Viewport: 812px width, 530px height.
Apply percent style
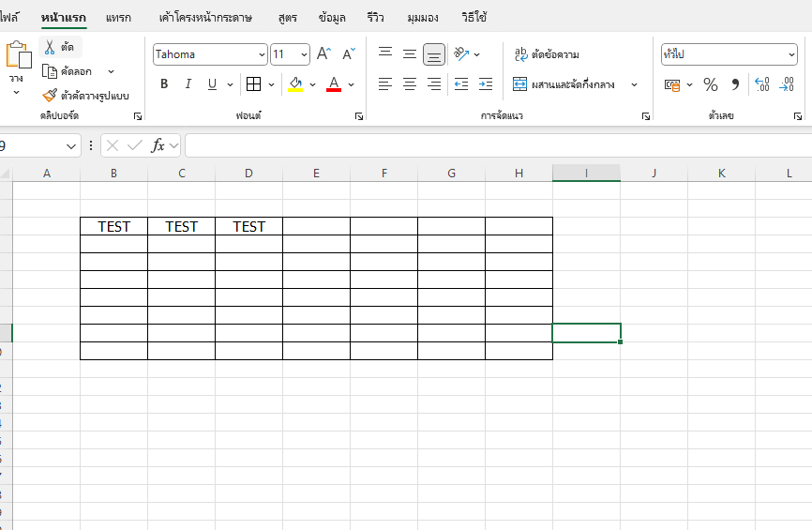(x=711, y=84)
